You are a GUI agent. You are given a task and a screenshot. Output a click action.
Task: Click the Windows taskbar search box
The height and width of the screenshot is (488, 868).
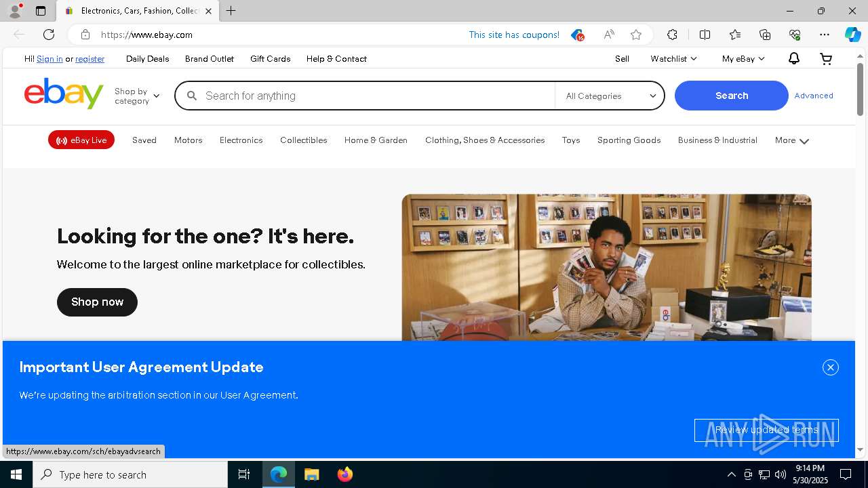click(x=130, y=474)
